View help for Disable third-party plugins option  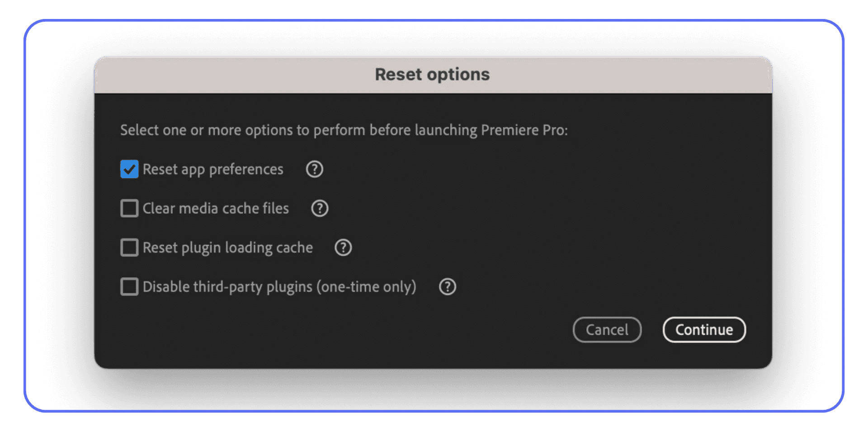coord(447,286)
